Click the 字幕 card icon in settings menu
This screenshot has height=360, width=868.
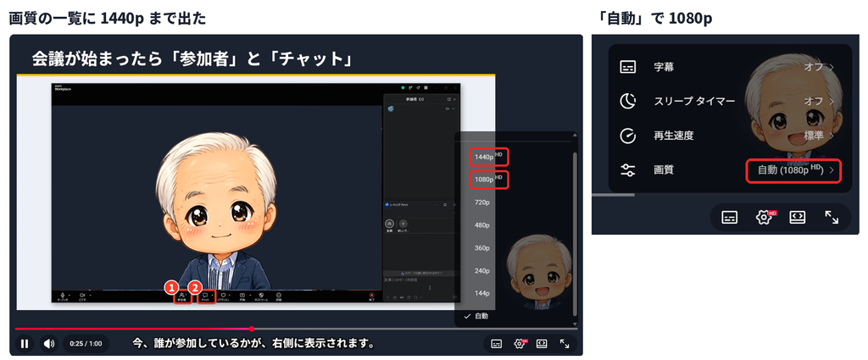[x=628, y=68]
